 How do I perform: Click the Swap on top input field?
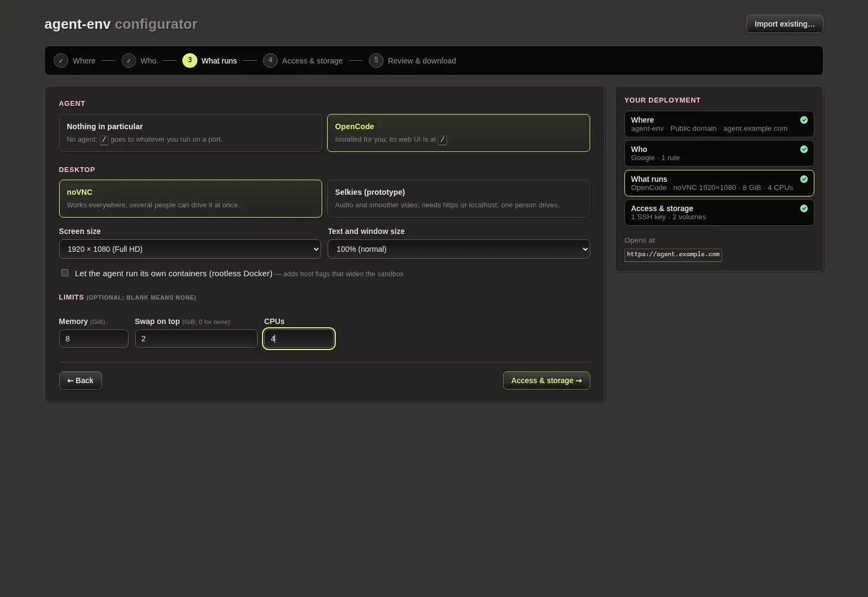point(196,339)
